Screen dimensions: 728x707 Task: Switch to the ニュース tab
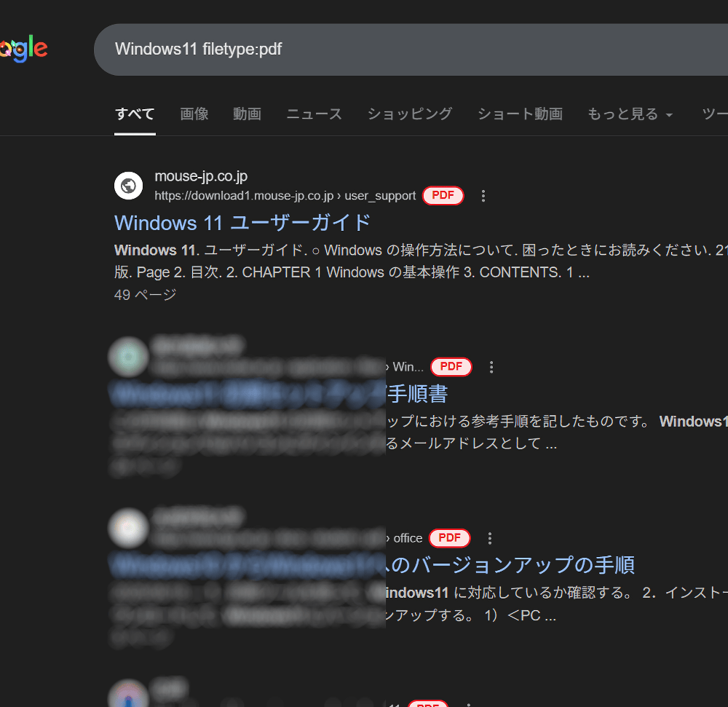tap(313, 114)
